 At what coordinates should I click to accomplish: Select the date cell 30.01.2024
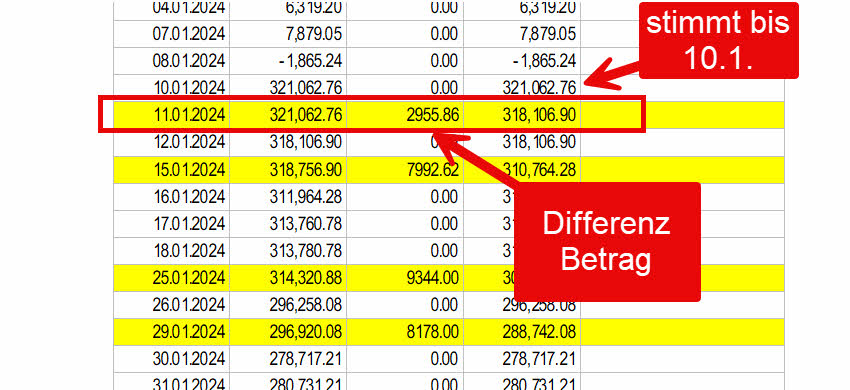171,360
